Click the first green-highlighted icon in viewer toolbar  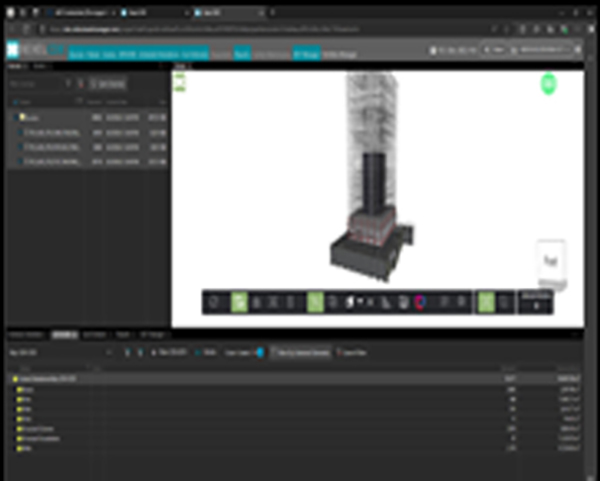click(240, 301)
